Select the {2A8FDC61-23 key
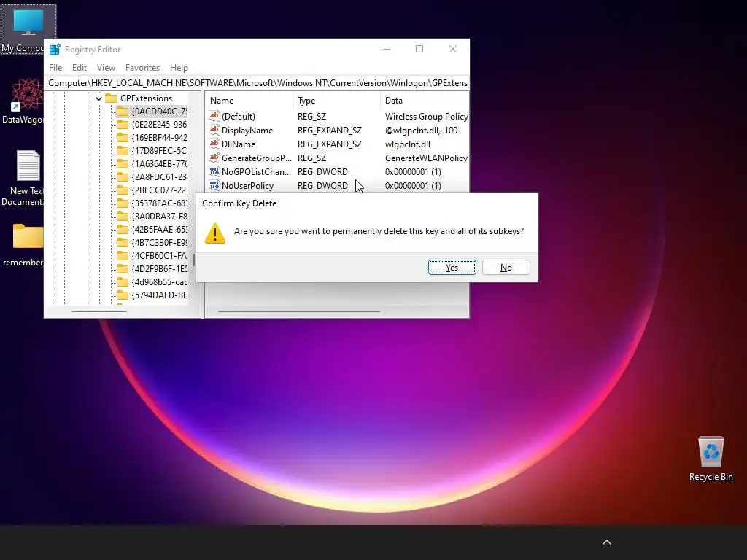 [x=159, y=176]
